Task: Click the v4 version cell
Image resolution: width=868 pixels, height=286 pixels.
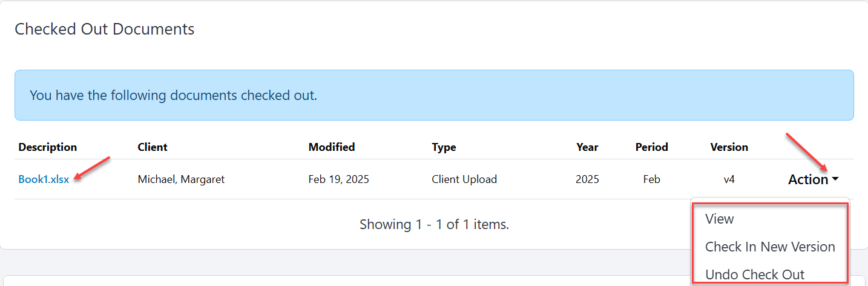Action: [x=729, y=179]
